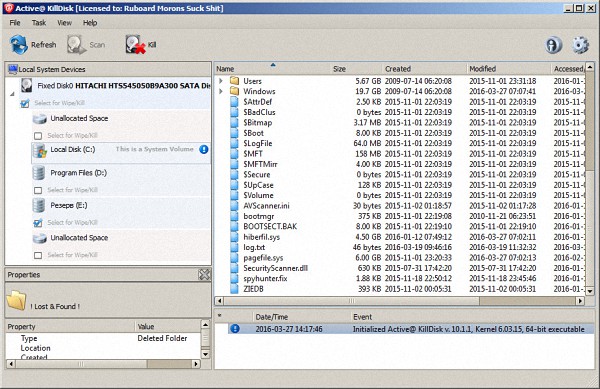This screenshot has height=389, width=600.
Task: Click the ZIEDB file icon
Action: [234, 289]
